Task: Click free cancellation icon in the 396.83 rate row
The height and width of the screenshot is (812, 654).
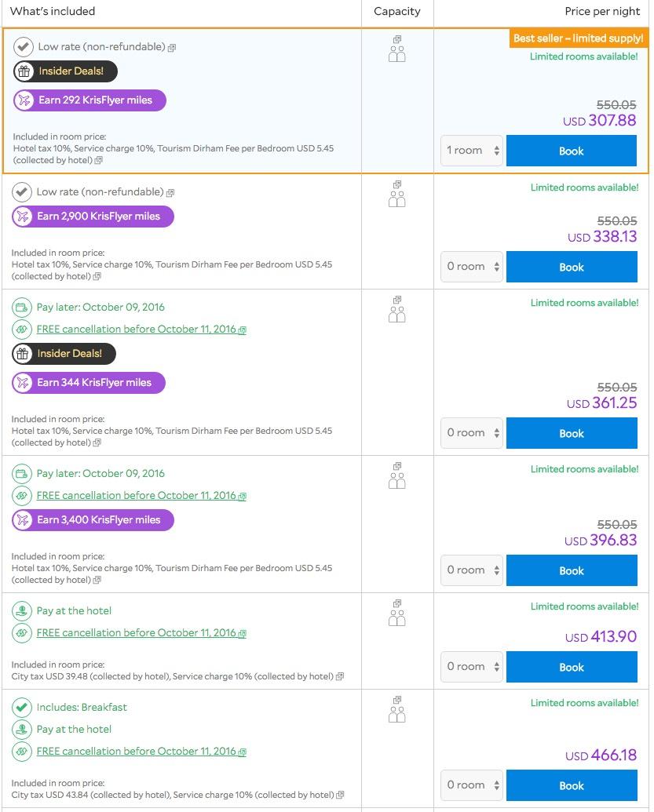Action: [22, 496]
